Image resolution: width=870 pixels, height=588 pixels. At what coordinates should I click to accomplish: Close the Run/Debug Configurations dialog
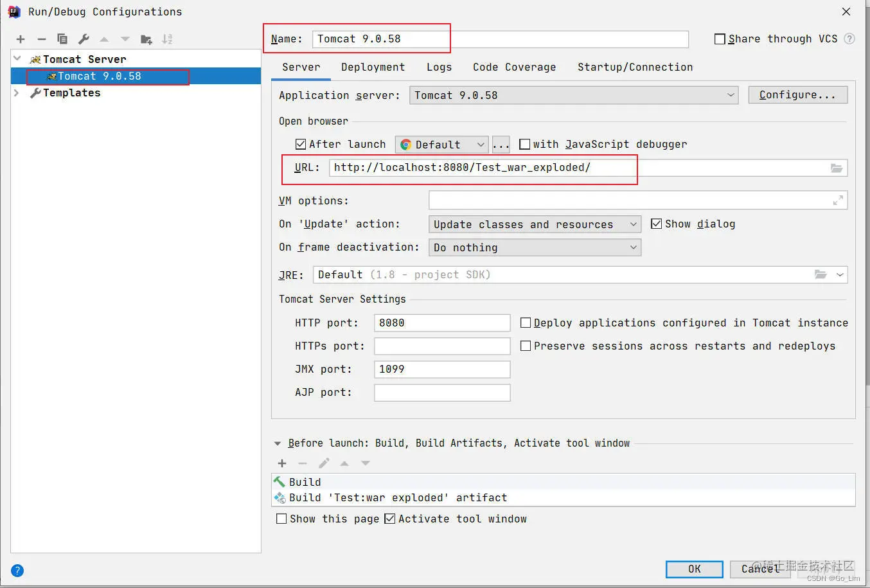pos(846,12)
